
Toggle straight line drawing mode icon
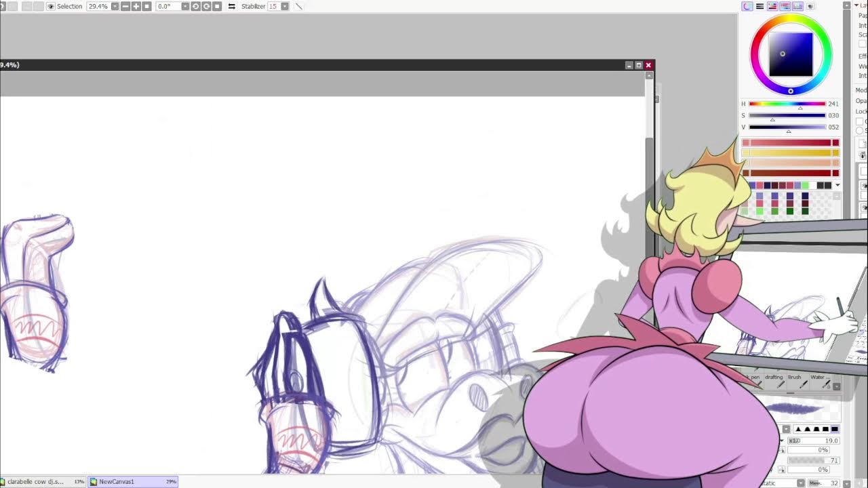[299, 6]
